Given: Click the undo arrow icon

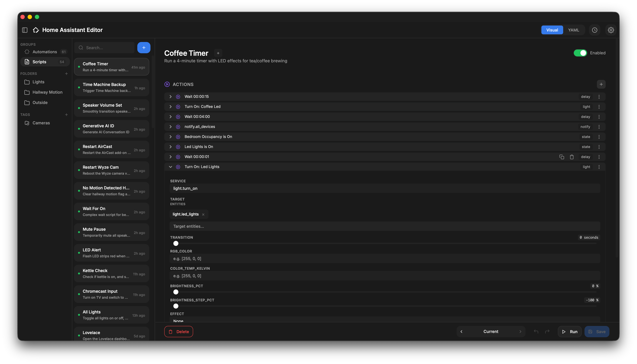Looking at the screenshot, I should pyautogui.click(x=536, y=331).
